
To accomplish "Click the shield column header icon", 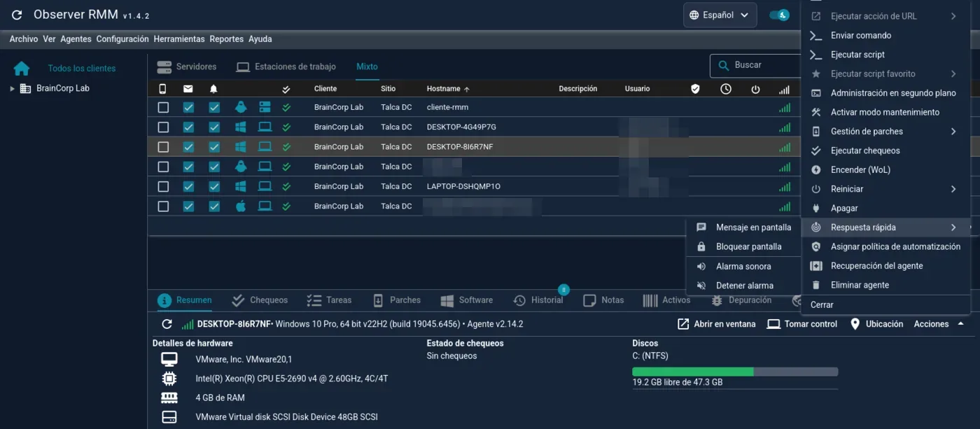I will 695,89.
